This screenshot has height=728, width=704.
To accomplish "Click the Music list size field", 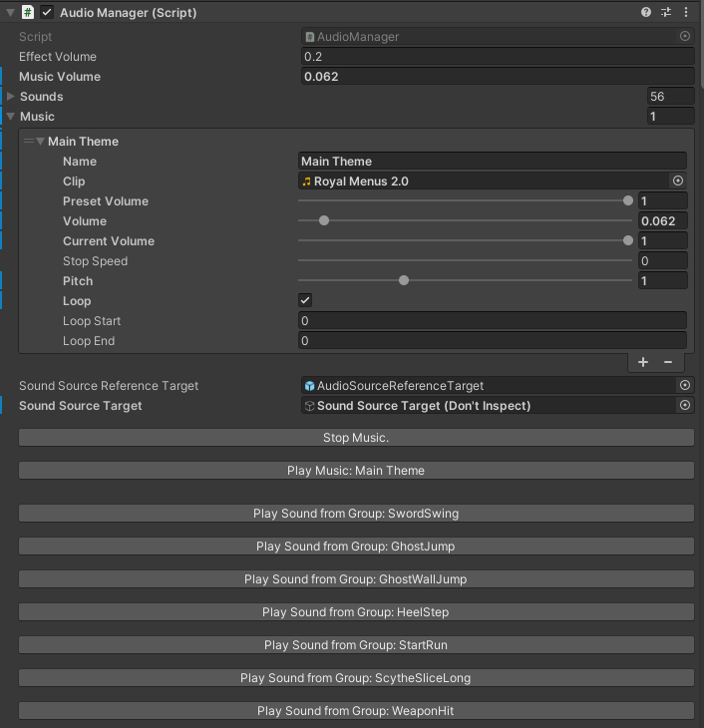I will click(670, 116).
